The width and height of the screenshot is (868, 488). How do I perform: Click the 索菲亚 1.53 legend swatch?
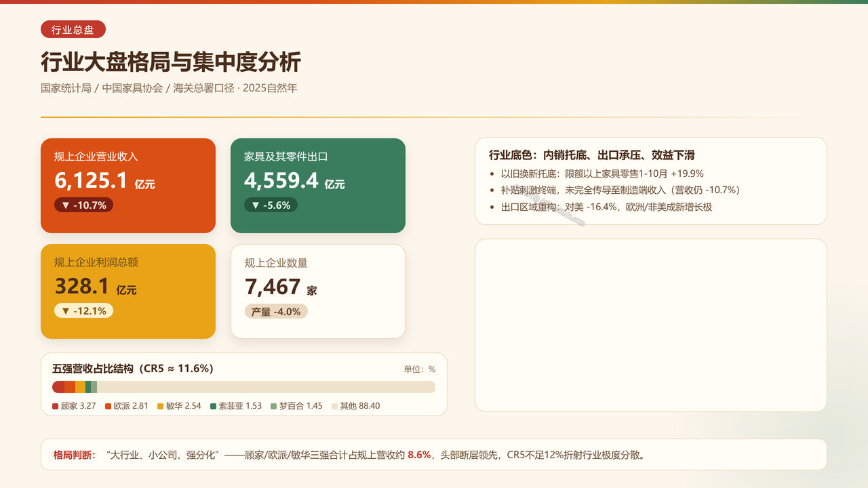point(214,406)
